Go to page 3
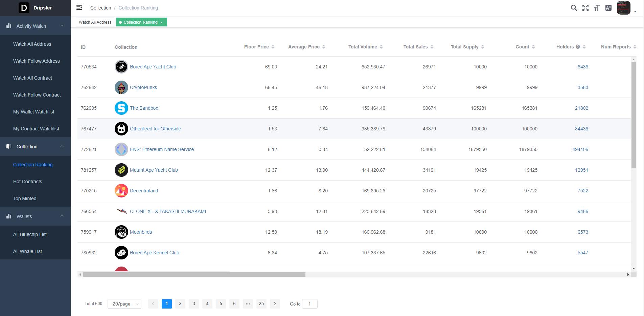The image size is (644, 316). point(194,304)
